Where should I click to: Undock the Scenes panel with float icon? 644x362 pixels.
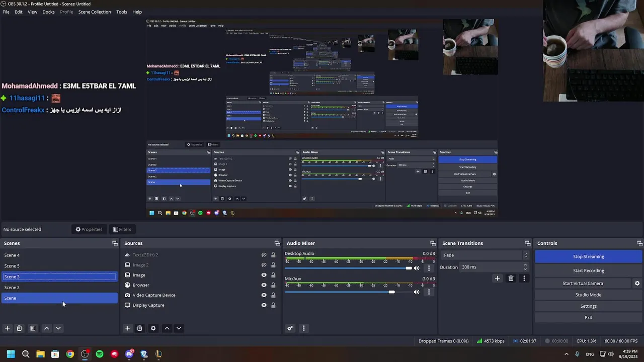(115, 243)
